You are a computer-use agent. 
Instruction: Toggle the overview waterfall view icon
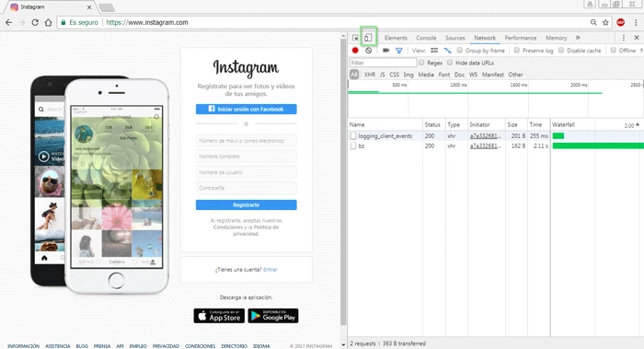[447, 50]
